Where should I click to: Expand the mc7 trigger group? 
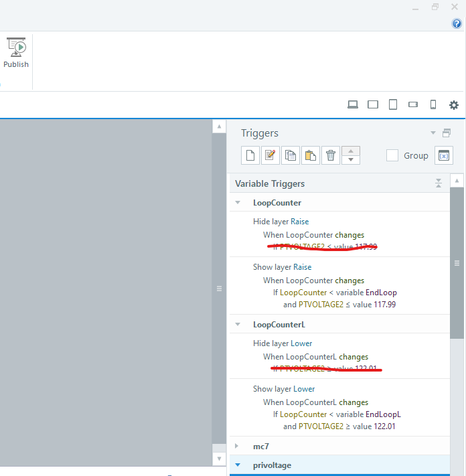[x=237, y=446]
